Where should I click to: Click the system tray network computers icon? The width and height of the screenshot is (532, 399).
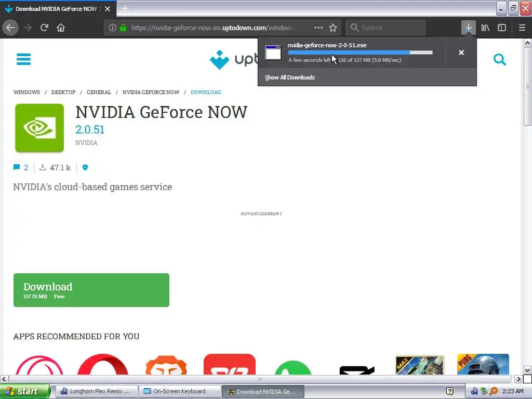click(474, 392)
